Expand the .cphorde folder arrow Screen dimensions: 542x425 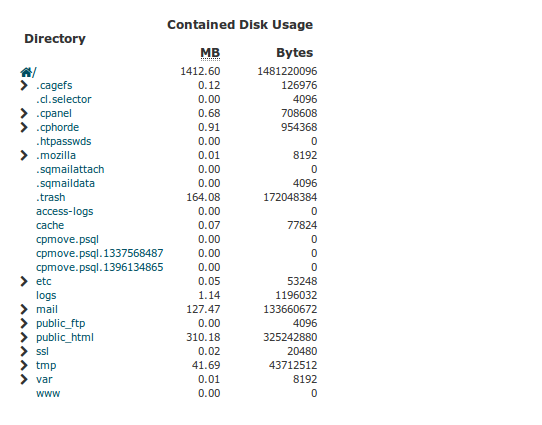click(x=24, y=127)
